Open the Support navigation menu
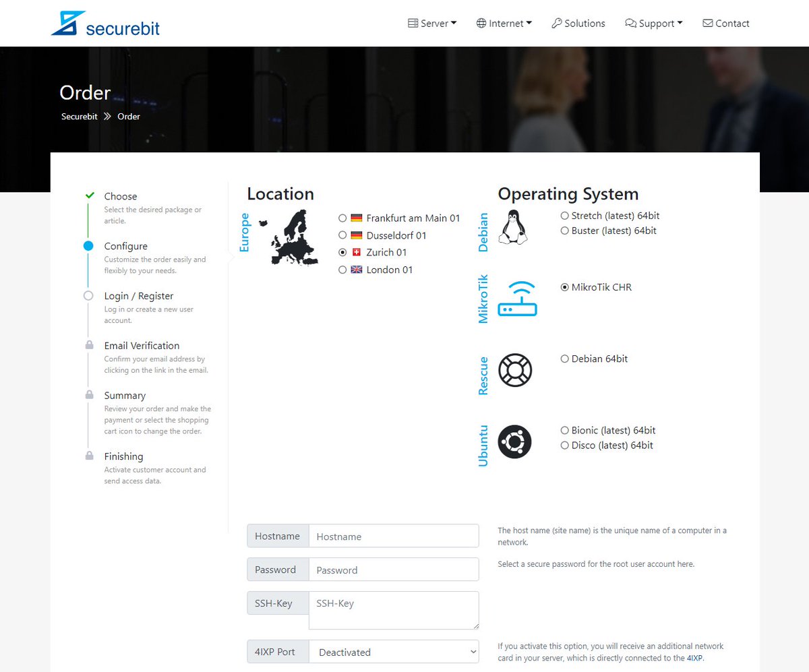The width and height of the screenshot is (809, 672). pos(654,24)
